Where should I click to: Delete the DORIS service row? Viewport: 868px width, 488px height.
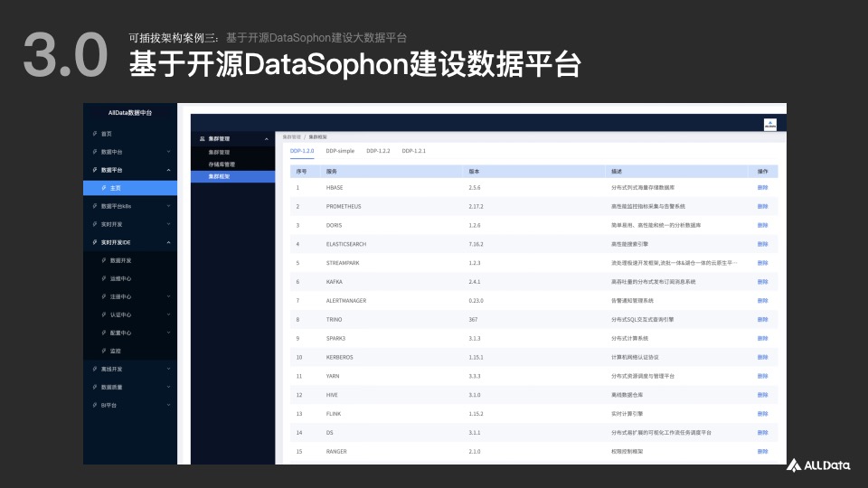[x=762, y=225]
